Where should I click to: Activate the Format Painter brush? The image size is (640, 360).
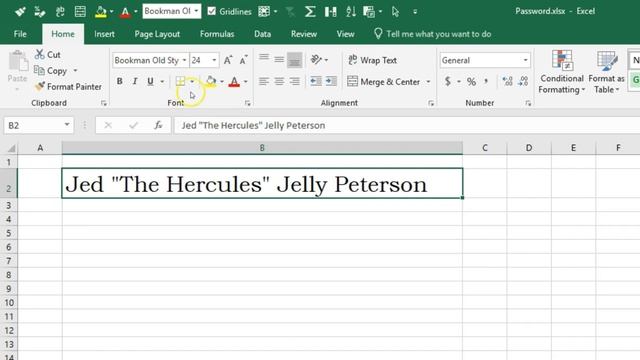[40, 87]
